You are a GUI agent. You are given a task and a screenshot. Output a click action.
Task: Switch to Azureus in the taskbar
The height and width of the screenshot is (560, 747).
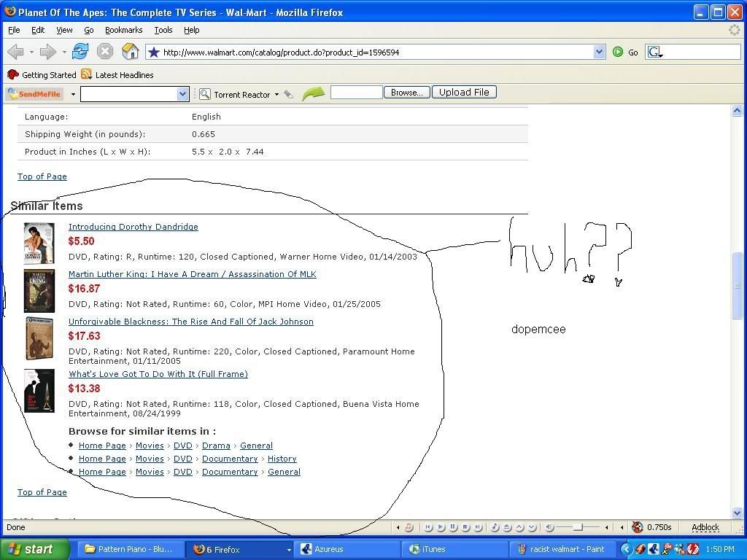click(x=348, y=550)
